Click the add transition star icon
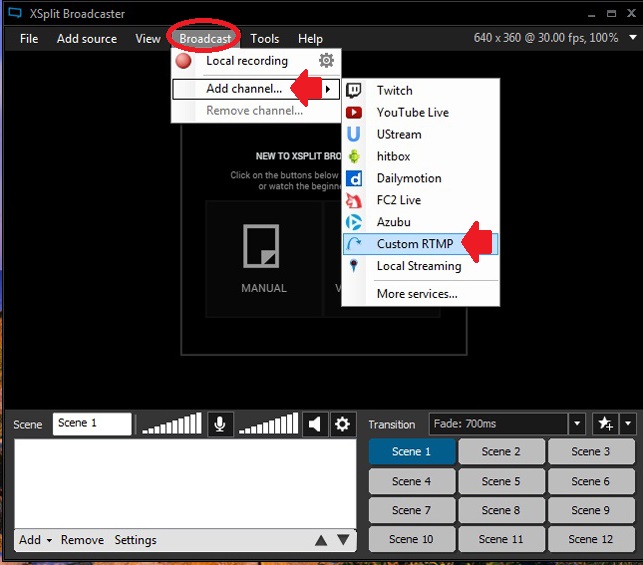 point(603,424)
